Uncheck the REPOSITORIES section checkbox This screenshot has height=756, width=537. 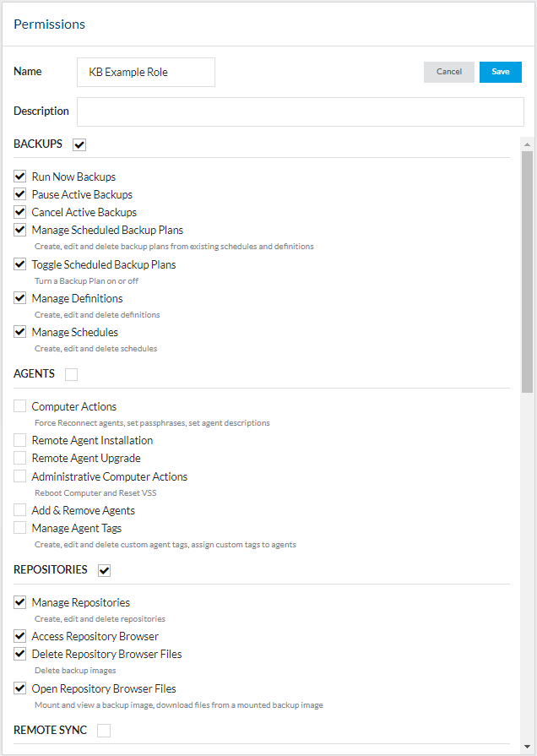(x=104, y=570)
